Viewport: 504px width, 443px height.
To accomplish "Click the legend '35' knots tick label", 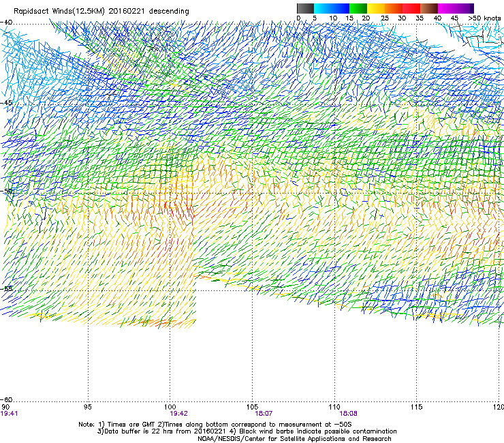I will 420,18.
